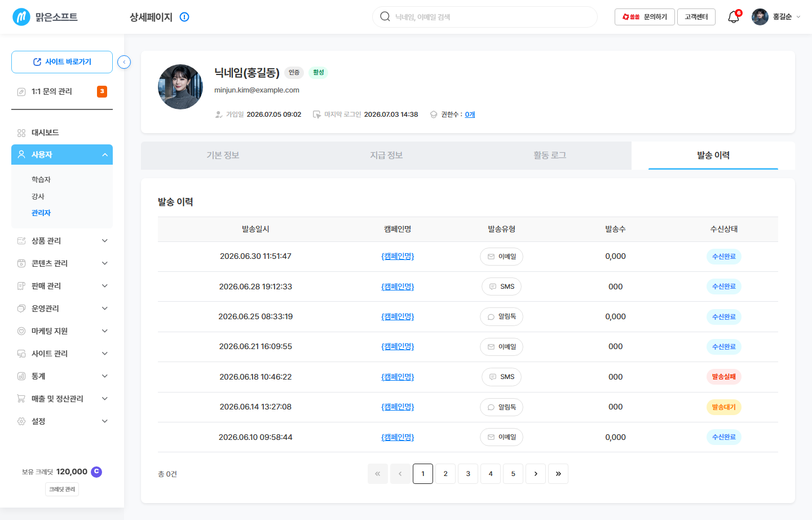
Task: Click the 이메일 tag in the 06.10 row
Action: 501,437
